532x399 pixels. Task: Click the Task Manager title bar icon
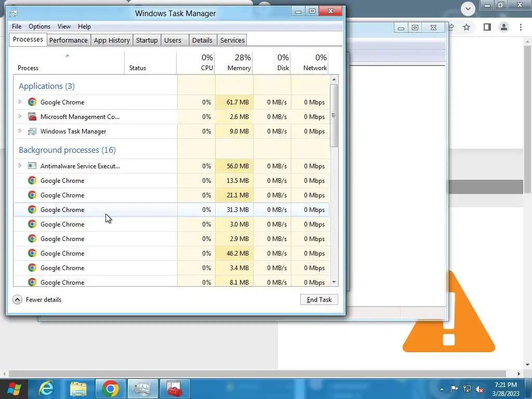(x=14, y=13)
